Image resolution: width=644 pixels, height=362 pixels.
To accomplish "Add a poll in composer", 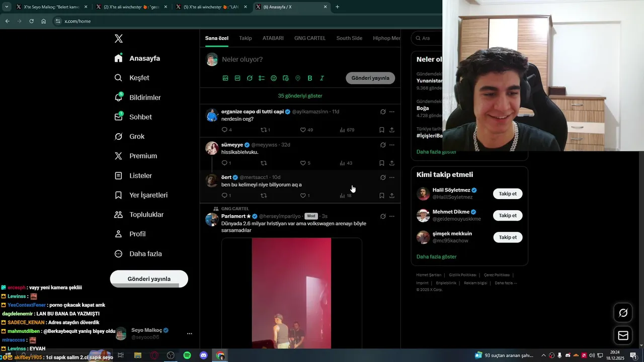I will tap(262, 78).
